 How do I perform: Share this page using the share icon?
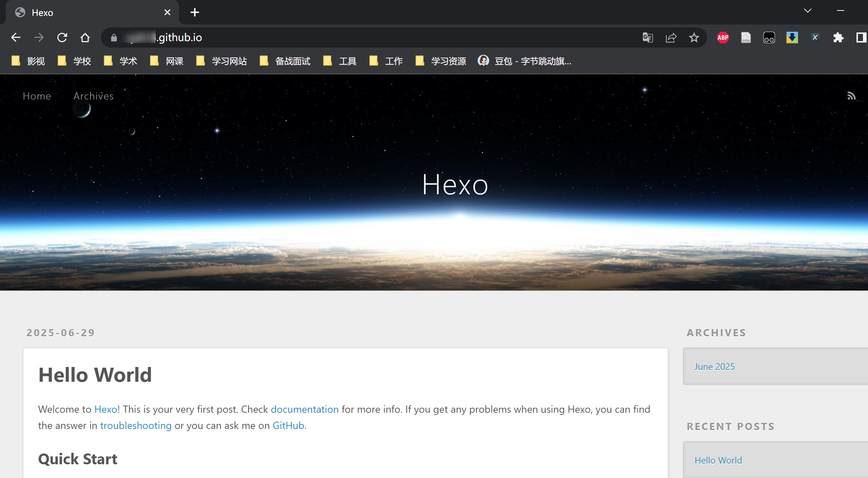pyautogui.click(x=671, y=37)
